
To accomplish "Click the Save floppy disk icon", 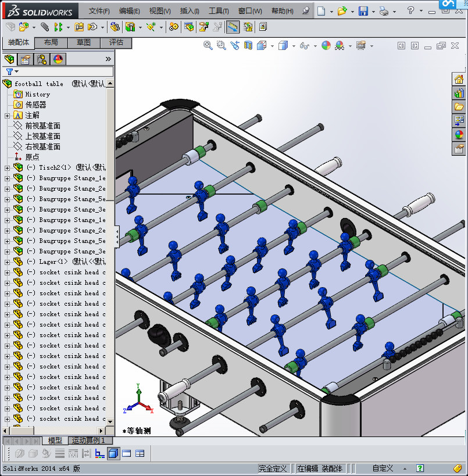I will click(x=363, y=11).
